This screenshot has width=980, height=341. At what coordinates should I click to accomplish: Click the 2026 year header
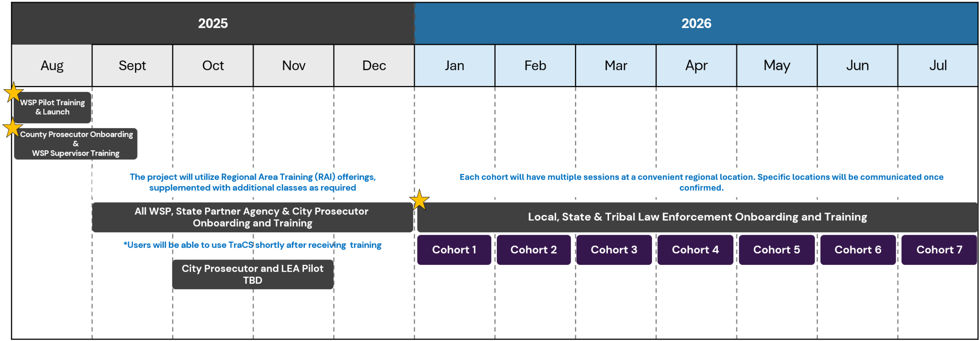click(x=696, y=24)
